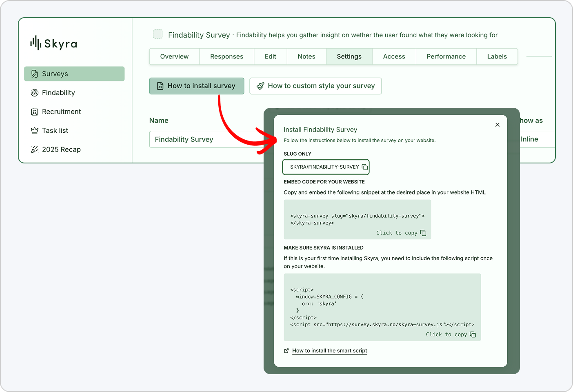
Task: Click the Skyra logo
Action: coord(54,43)
